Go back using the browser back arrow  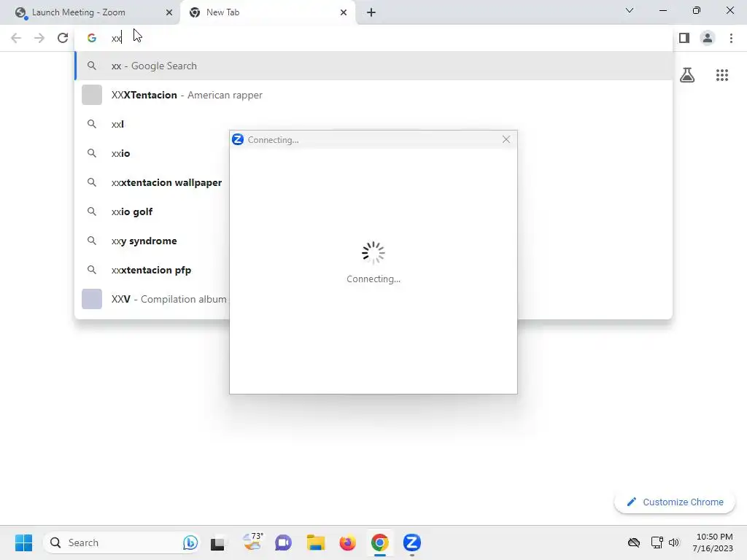click(16, 38)
